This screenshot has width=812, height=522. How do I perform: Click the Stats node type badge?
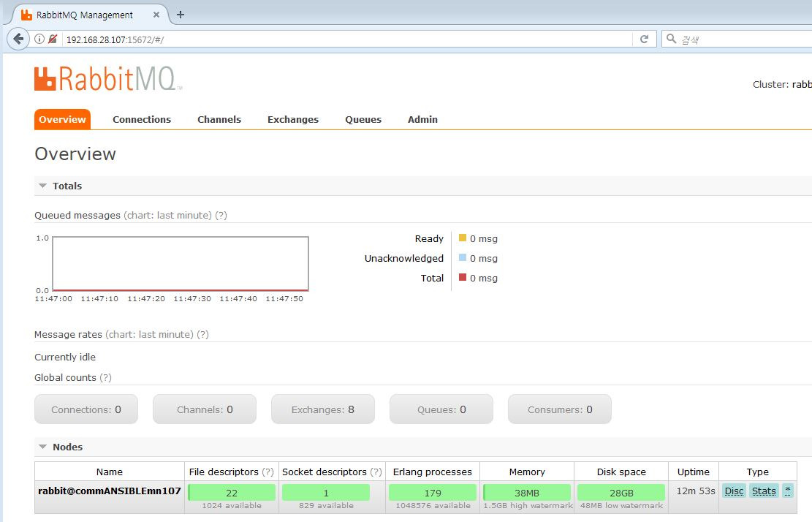point(764,491)
